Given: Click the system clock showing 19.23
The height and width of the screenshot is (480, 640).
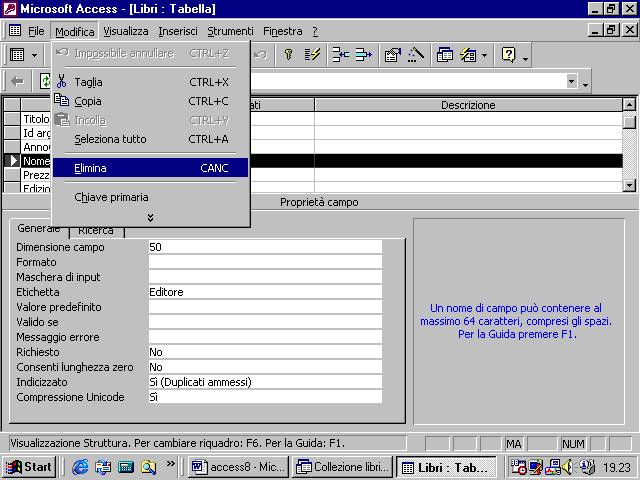Looking at the screenshot, I should coord(617,467).
